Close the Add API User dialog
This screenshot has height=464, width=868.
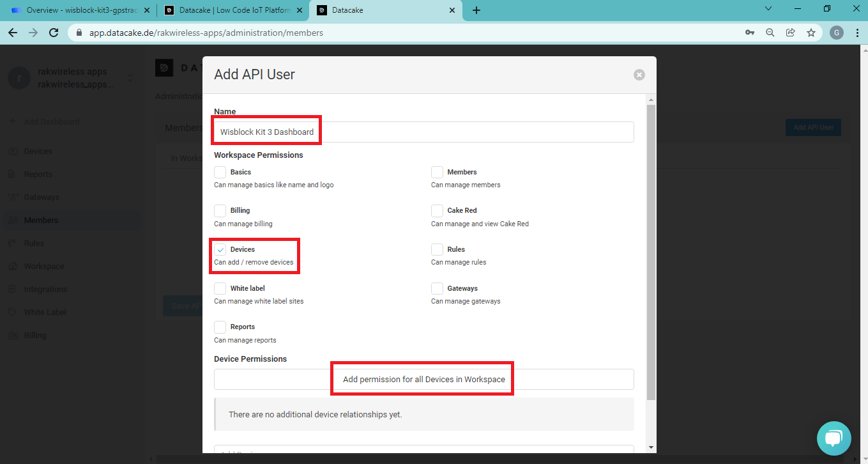pos(639,75)
